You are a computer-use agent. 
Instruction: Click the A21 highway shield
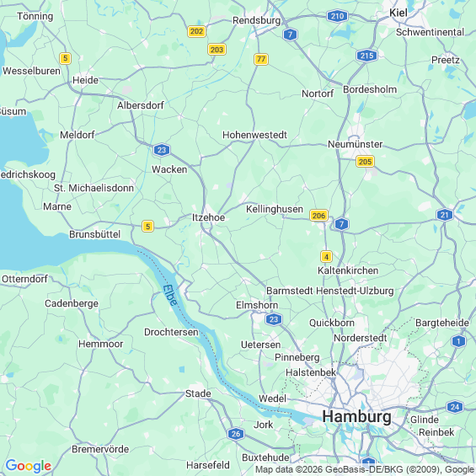coord(445,215)
